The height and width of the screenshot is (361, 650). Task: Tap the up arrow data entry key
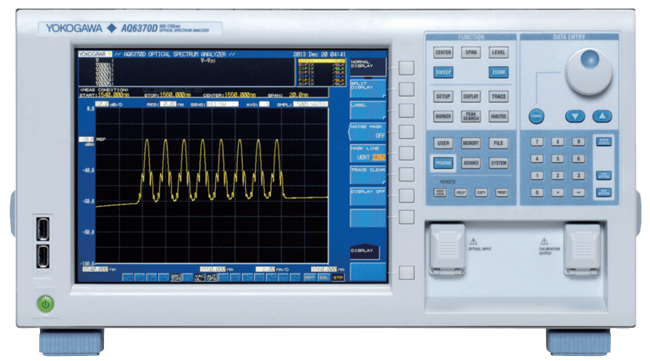(602, 116)
